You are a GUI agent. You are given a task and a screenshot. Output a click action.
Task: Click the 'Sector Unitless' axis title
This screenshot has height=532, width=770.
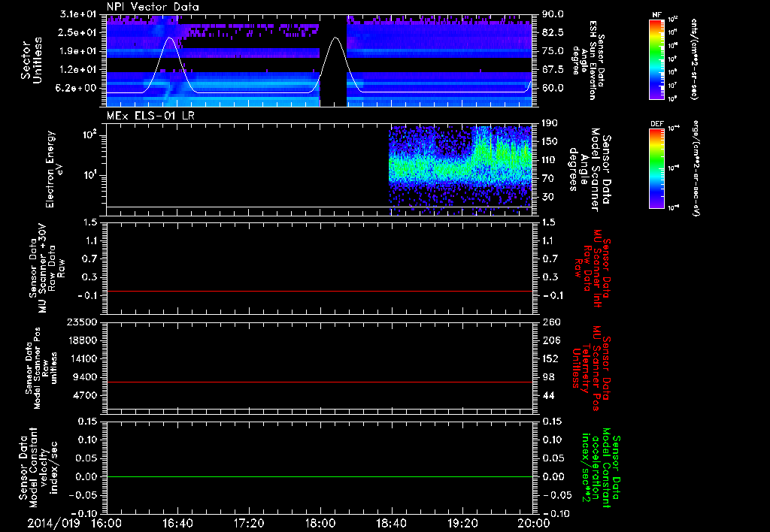[31, 61]
